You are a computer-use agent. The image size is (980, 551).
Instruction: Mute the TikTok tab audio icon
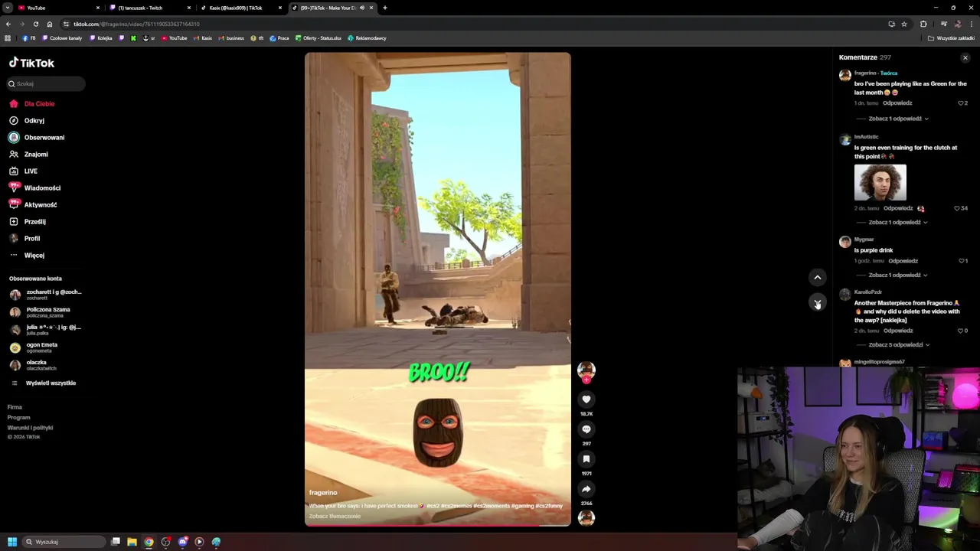pyautogui.click(x=362, y=8)
